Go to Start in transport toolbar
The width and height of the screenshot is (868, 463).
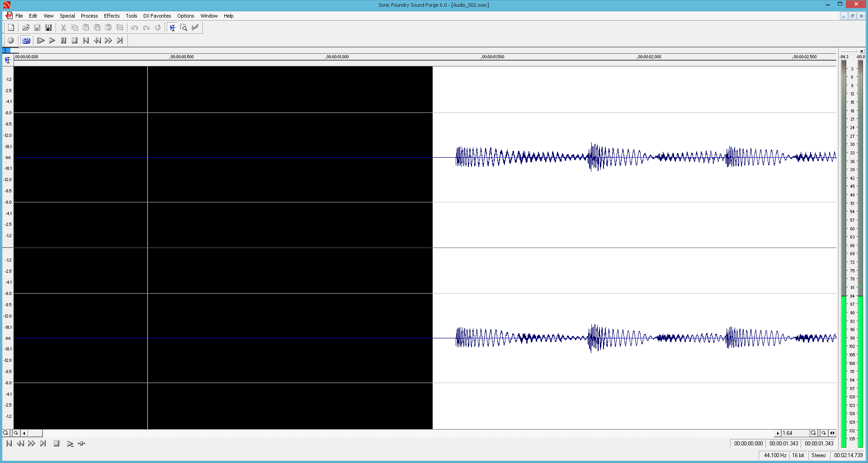(86, 41)
